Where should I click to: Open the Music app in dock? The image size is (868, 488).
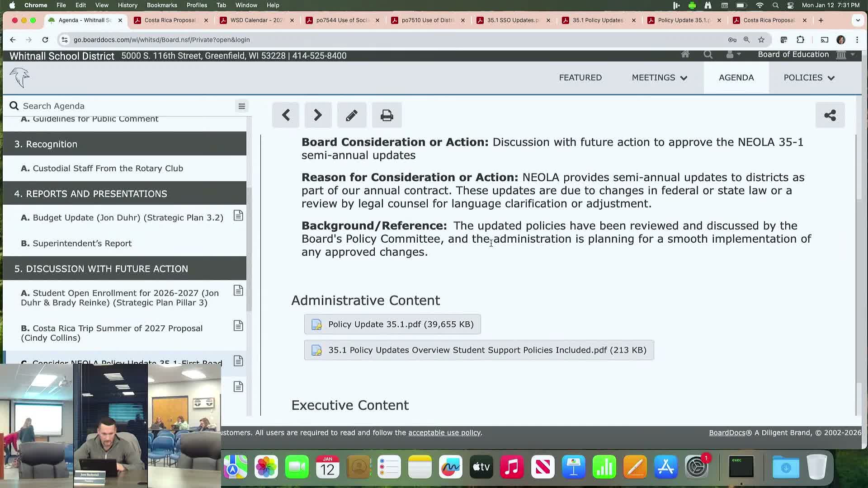click(x=512, y=467)
